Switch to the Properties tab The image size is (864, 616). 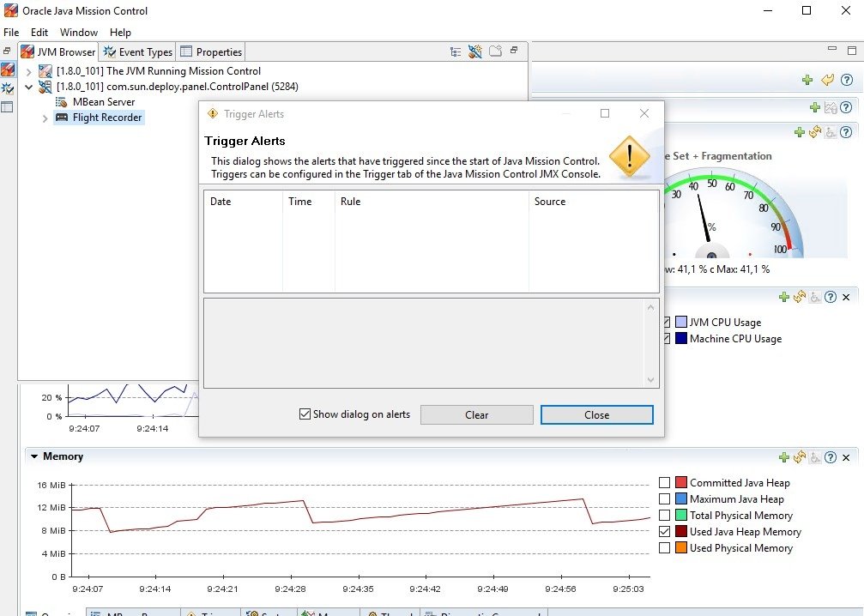coord(211,51)
